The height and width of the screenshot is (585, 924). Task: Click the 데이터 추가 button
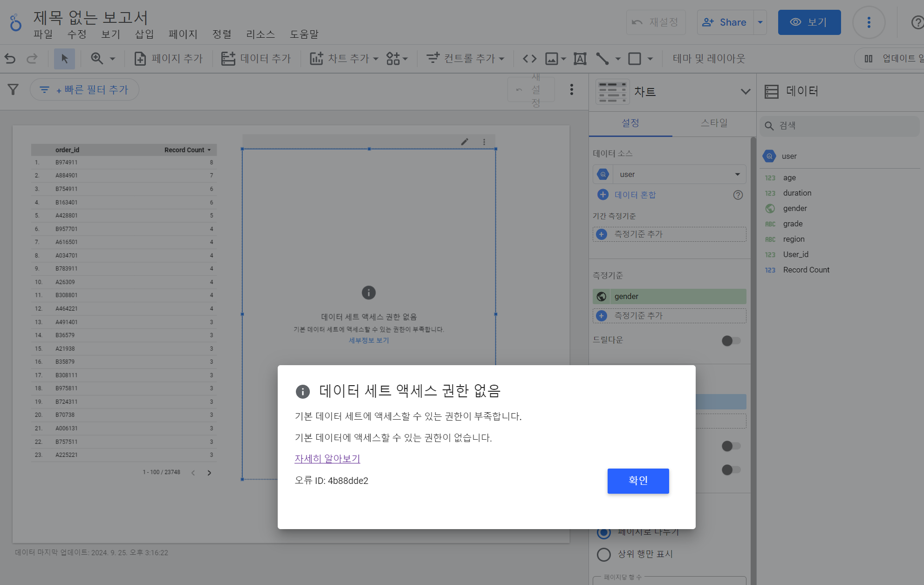click(x=256, y=59)
